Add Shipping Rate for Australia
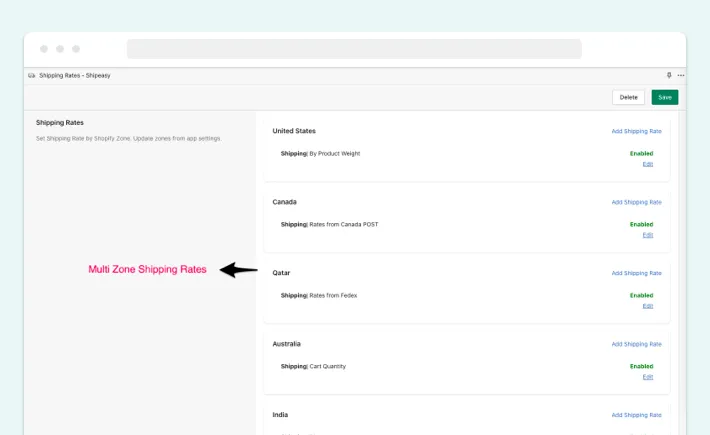 (636, 344)
